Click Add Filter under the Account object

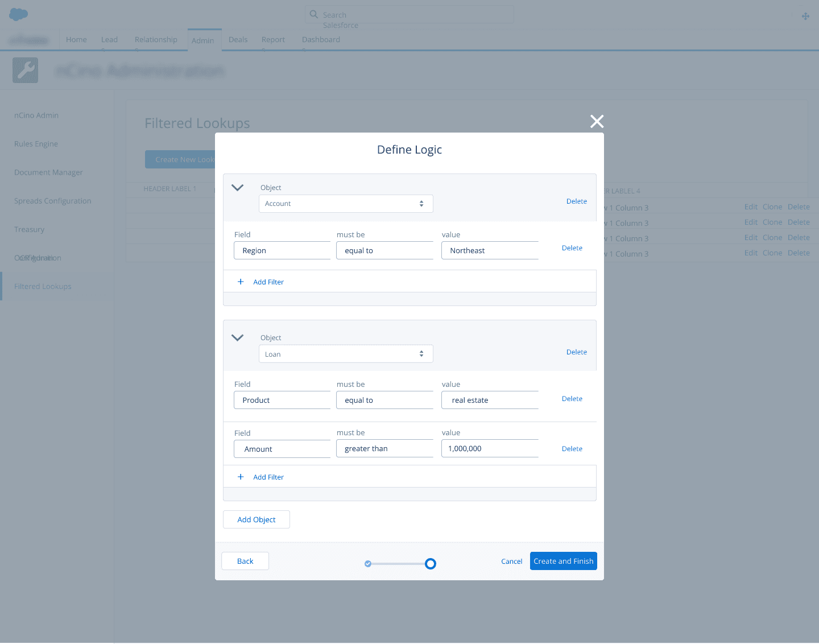pyautogui.click(x=268, y=282)
